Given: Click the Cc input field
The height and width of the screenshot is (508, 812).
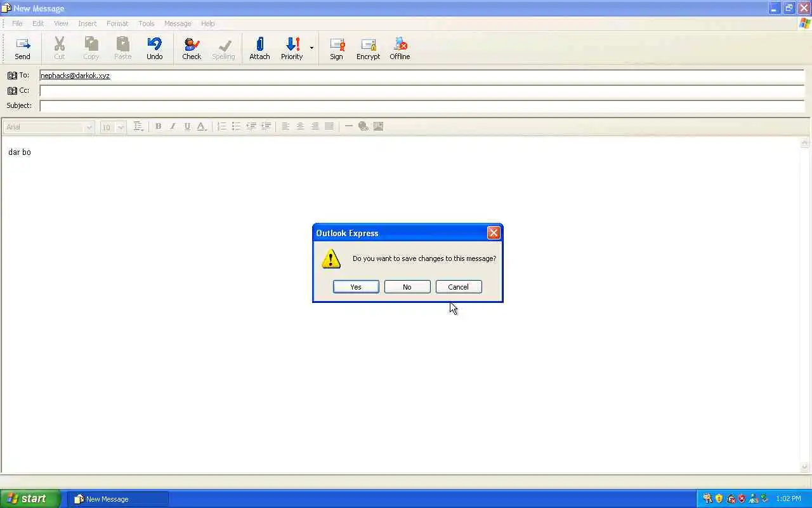Looking at the screenshot, I should 422,91.
